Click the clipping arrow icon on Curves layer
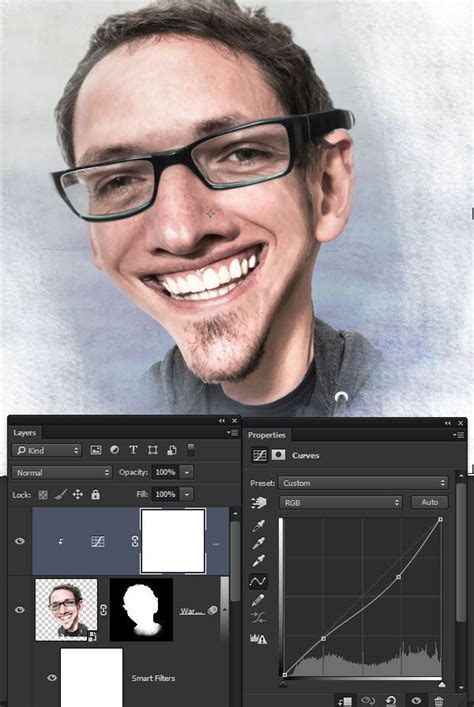Image resolution: width=474 pixels, height=707 pixels. [60, 542]
